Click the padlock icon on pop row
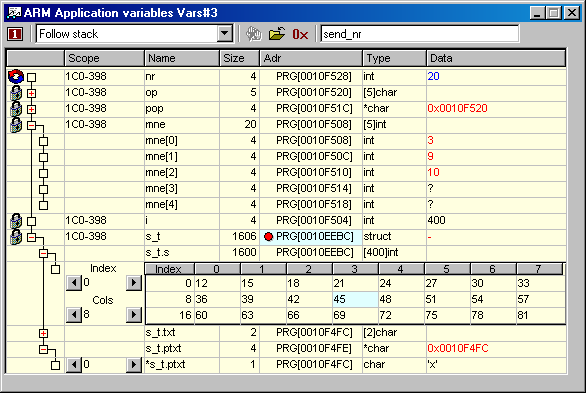Screen dimensions: 586x393 [16, 109]
